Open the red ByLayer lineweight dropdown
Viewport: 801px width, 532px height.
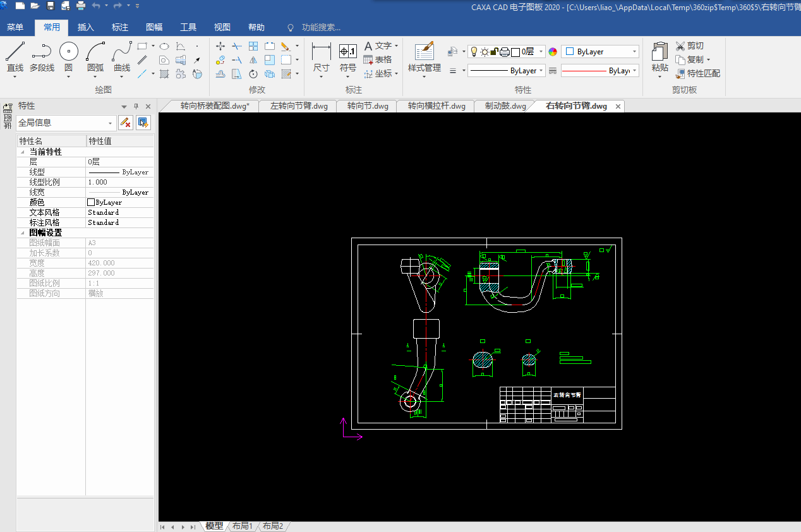pyautogui.click(x=600, y=71)
